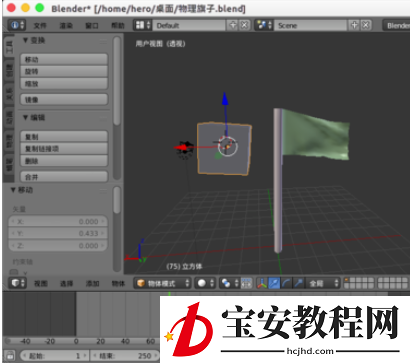The height and width of the screenshot is (363, 410).
Task: Click the 合并 button
Action: [64, 177]
